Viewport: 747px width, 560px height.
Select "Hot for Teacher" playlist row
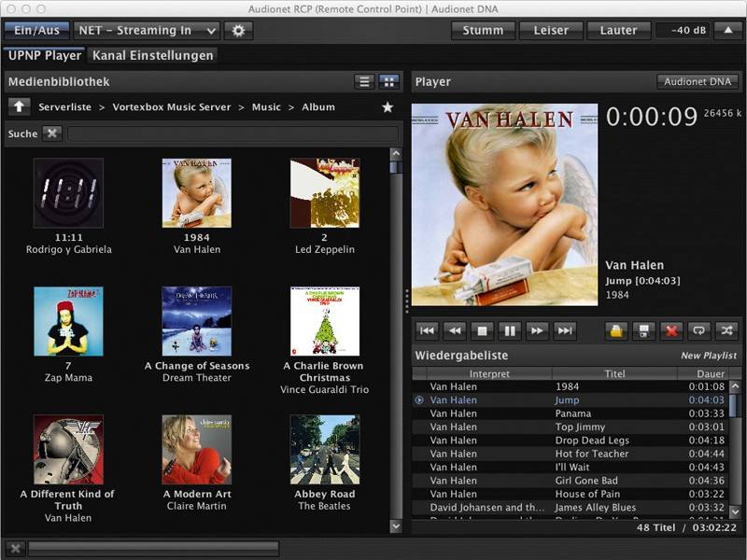point(571,454)
